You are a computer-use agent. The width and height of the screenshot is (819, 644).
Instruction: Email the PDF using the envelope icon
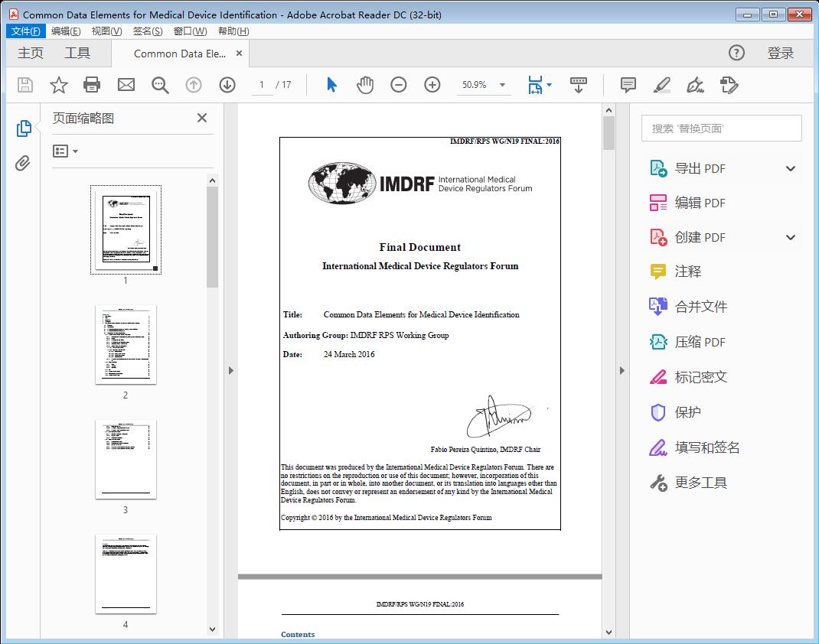(126, 85)
